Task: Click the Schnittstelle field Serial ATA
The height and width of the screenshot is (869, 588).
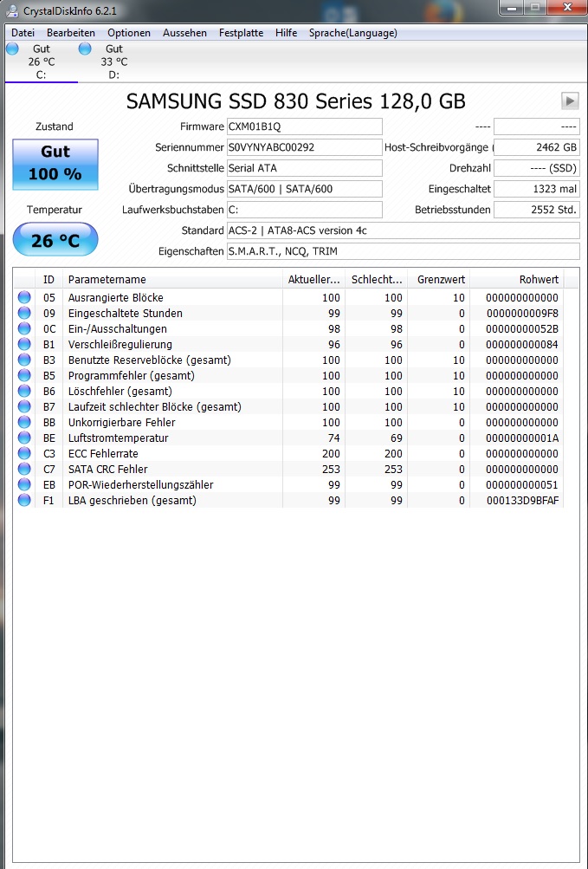Action: tap(304, 168)
